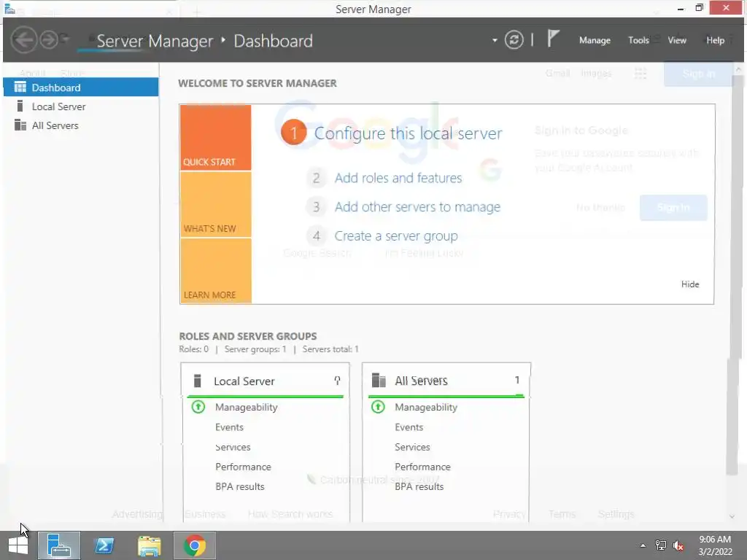Open the navigation history dropdown arrow
Screen dimensions: 747x560
coord(65,39)
